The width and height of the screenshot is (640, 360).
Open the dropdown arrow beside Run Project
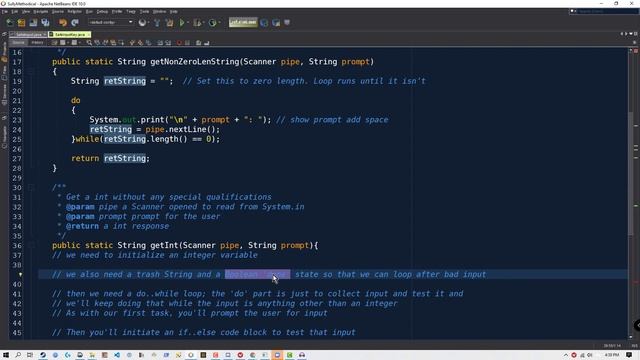click(188, 22)
